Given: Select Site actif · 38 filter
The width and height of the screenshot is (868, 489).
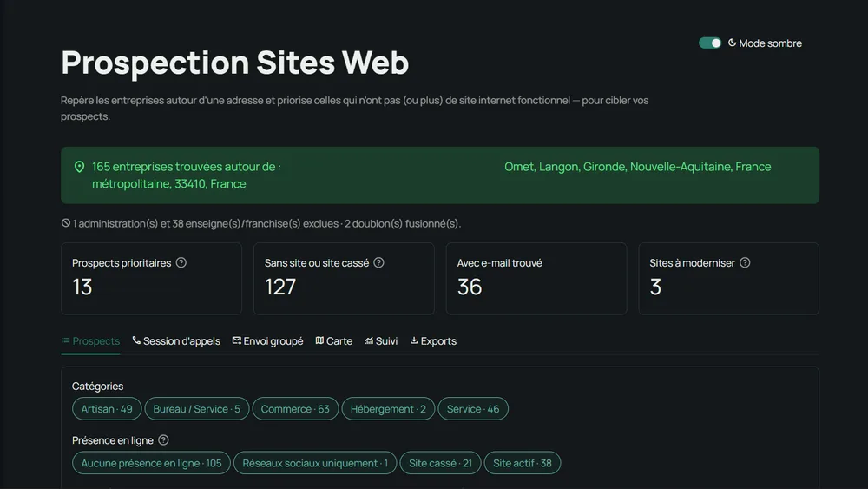Looking at the screenshot, I should coord(522,463).
